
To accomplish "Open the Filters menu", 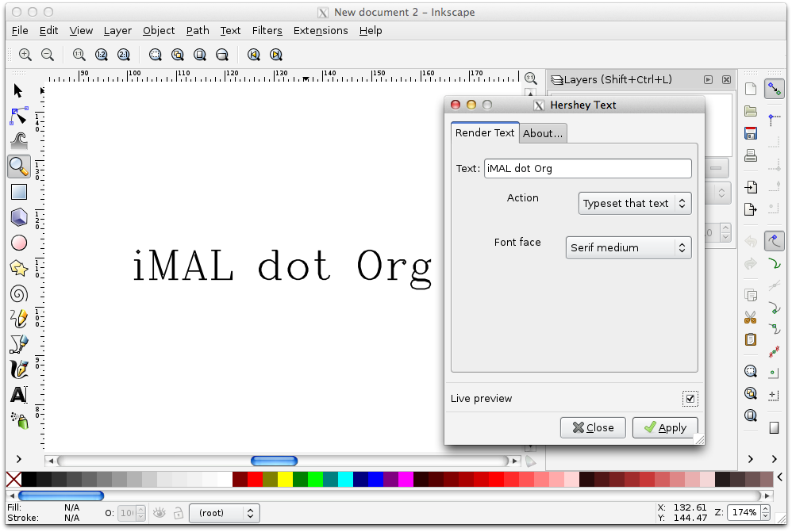I will [x=267, y=31].
